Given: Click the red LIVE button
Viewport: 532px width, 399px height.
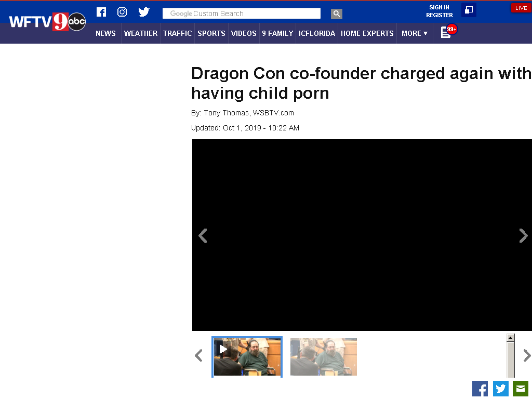Looking at the screenshot, I should [x=521, y=8].
